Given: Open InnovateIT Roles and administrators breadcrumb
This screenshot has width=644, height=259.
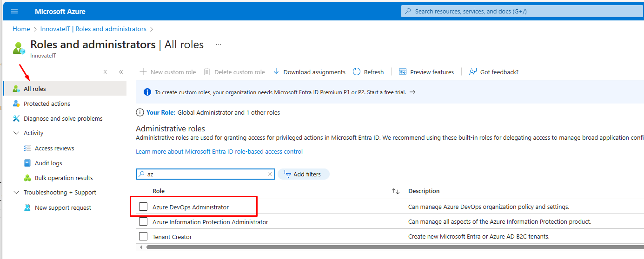Looking at the screenshot, I should pyautogui.click(x=93, y=29).
